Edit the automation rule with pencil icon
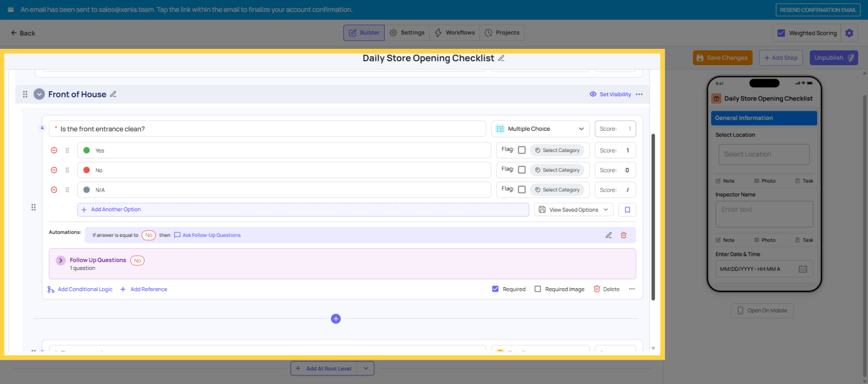The image size is (868, 384). point(609,235)
